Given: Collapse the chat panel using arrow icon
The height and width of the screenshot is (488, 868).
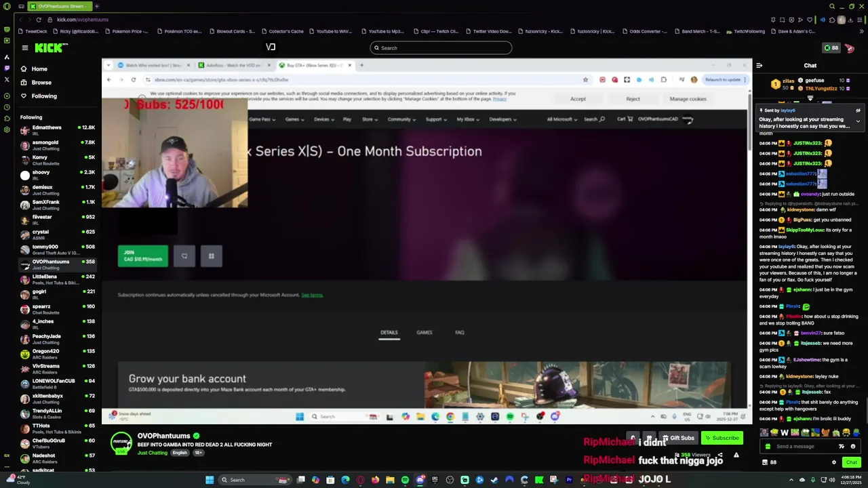Looking at the screenshot, I should click(759, 66).
